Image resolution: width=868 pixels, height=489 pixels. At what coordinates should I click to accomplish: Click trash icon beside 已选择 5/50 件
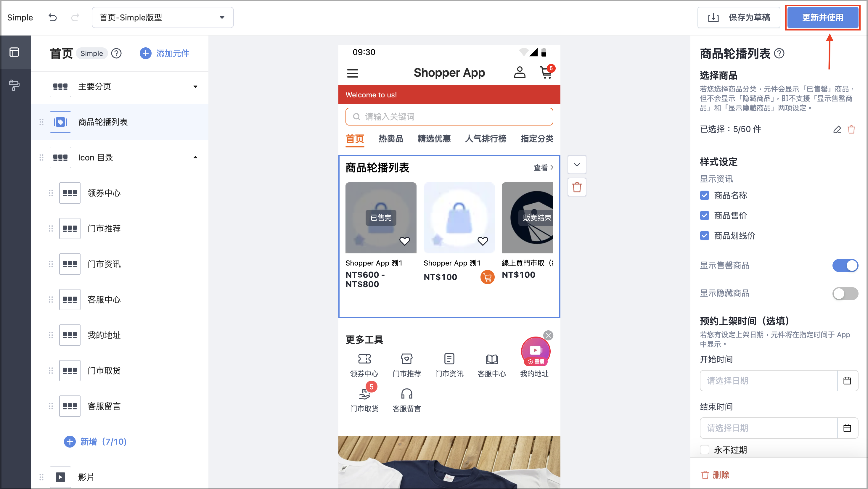(851, 129)
